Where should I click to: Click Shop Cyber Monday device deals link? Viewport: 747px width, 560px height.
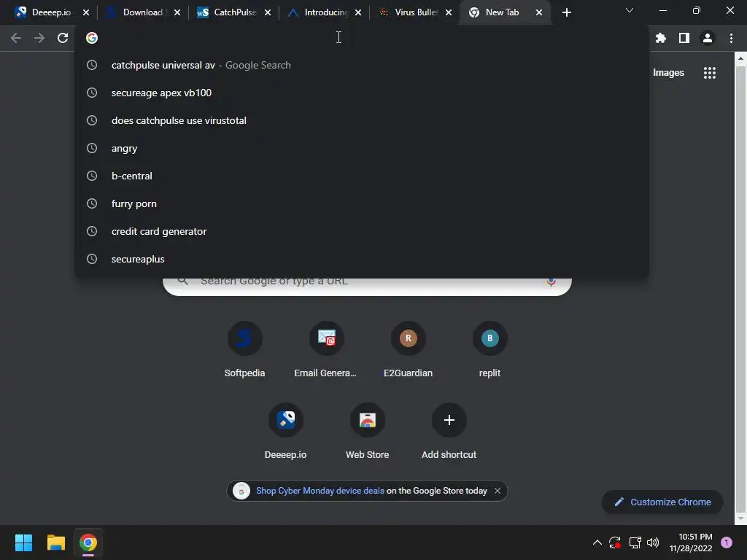coord(320,491)
